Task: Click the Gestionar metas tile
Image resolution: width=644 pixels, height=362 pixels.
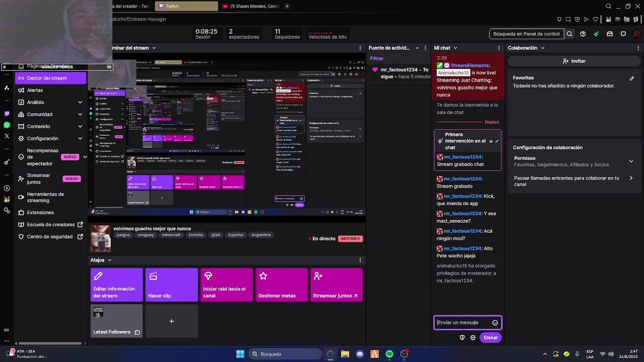Action: [282, 285]
